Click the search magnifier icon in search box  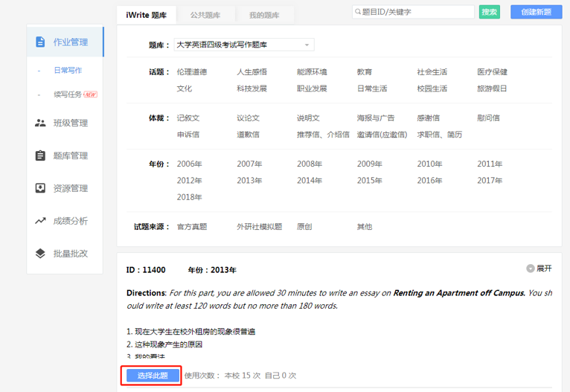(x=359, y=12)
